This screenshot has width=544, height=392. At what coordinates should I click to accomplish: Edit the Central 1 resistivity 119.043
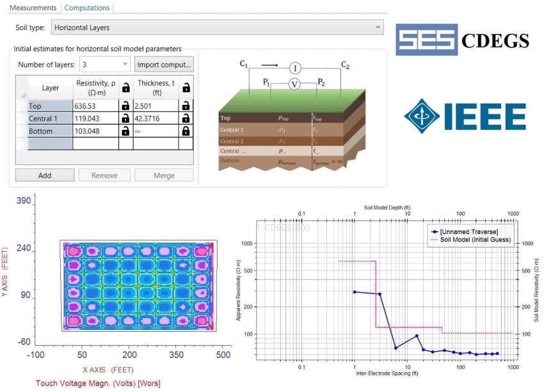[96, 118]
